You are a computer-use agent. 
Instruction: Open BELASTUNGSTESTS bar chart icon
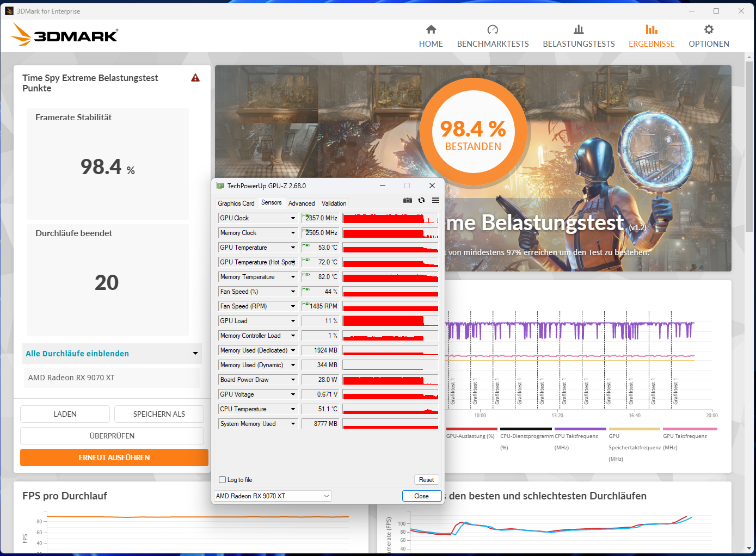pos(579,29)
